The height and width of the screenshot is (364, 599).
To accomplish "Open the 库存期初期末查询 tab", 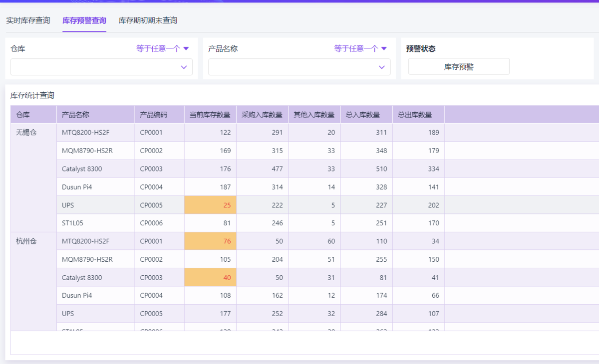I will click(148, 20).
